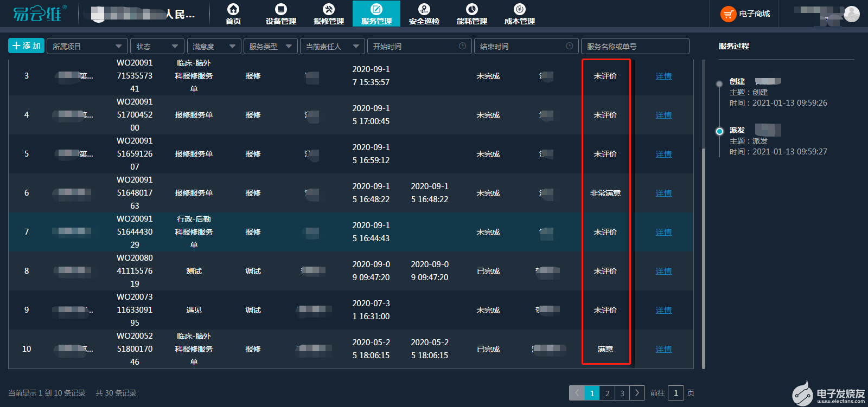Select 遇见 service name in row 9

click(x=194, y=310)
